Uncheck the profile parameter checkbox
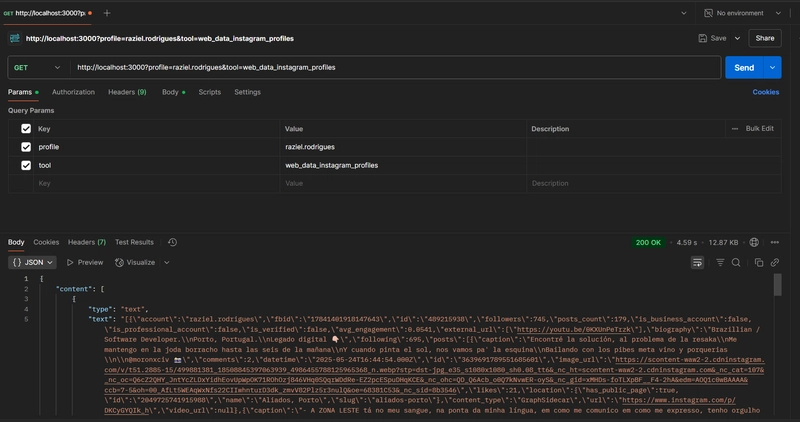The width and height of the screenshot is (800, 422). (x=26, y=147)
